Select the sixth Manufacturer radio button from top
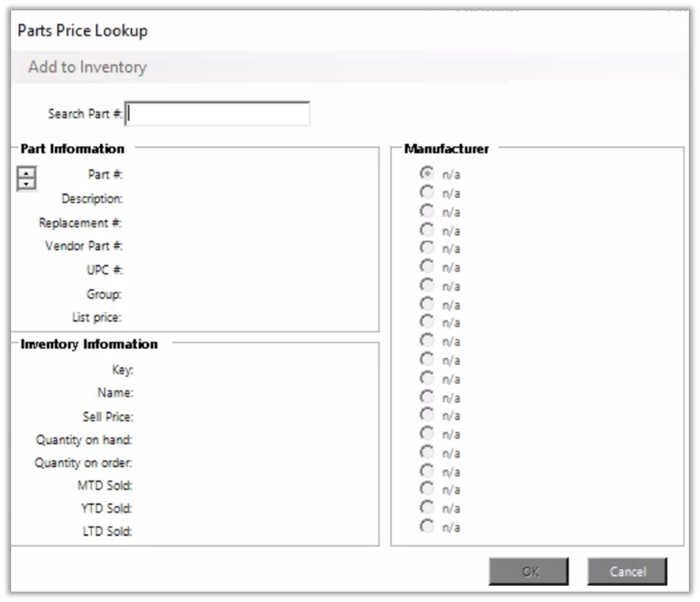The width and height of the screenshot is (700, 602). (428, 266)
